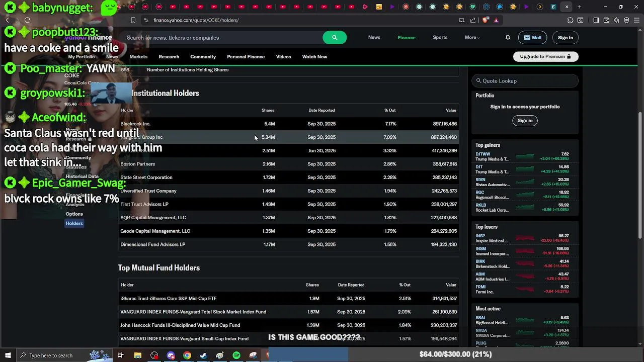Viewport: 644px width, 362px height.
Task: Click the cast screen icon in address bar
Action: click(x=461, y=20)
